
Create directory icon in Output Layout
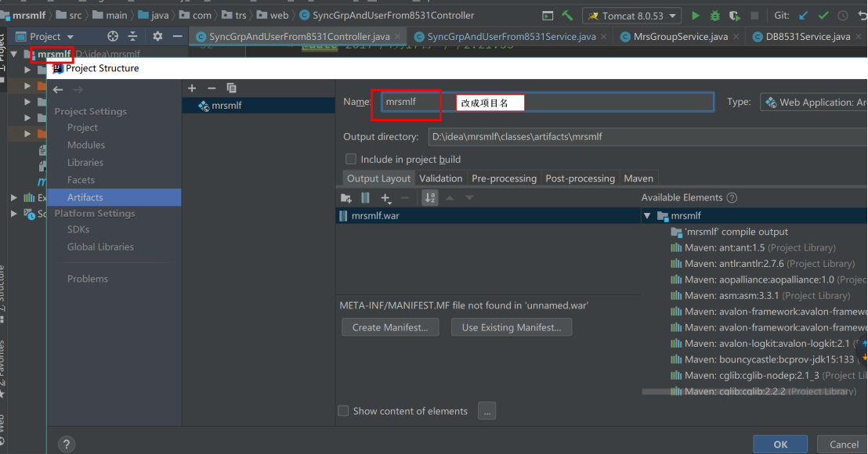(346, 198)
